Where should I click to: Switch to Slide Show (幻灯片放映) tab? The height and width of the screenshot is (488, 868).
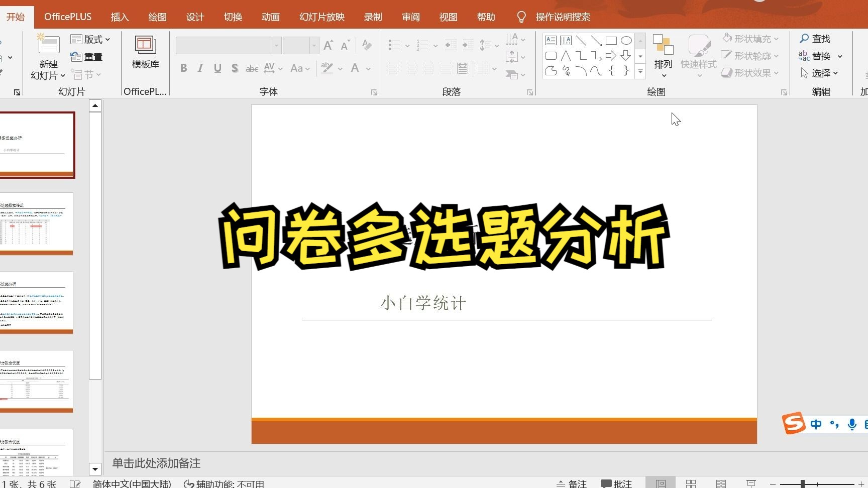[322, 17]
